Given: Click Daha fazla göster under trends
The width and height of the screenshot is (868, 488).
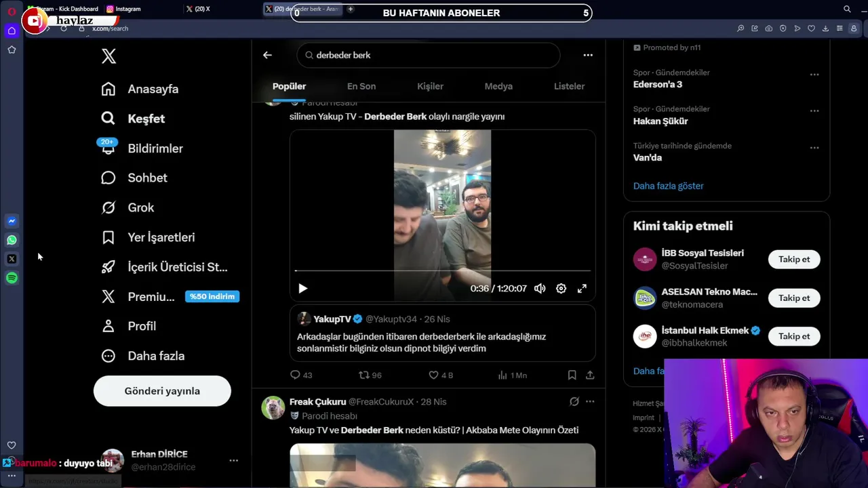Looking at the screenshot, I should tap(668, 186).
